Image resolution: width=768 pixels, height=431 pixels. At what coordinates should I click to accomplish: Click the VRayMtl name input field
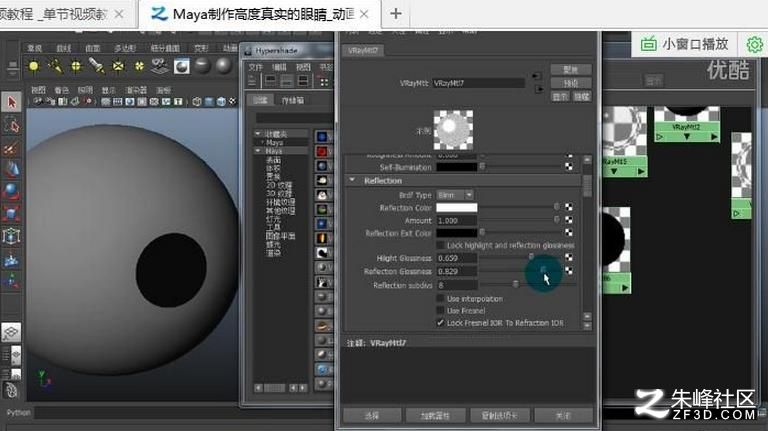click(x=479, y=83)
